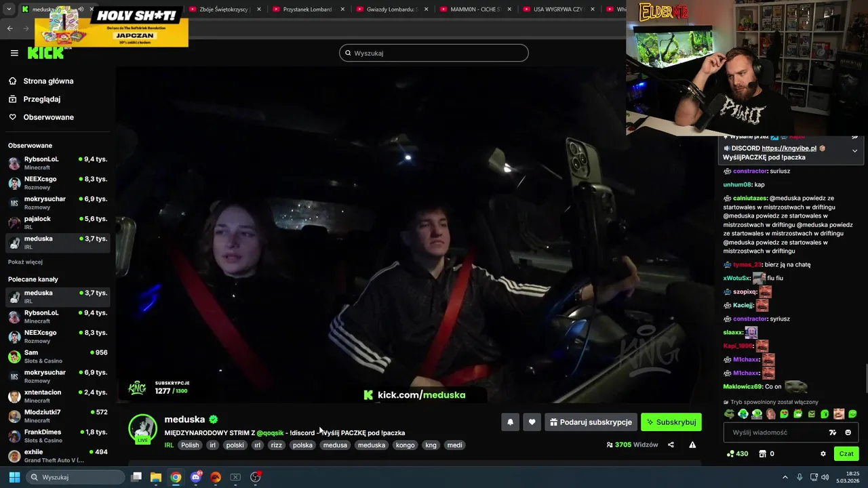
Task: Open the chat shop icon
Action: [x=762, y=453]
